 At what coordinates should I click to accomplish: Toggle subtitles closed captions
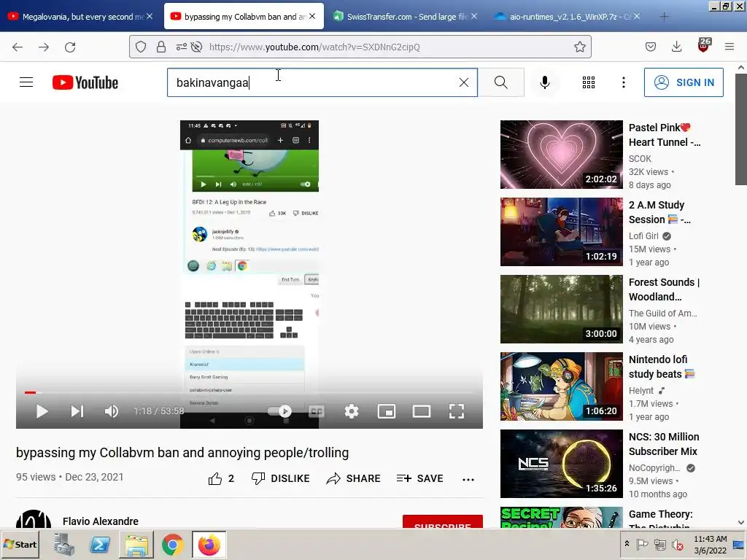[317, 411]
